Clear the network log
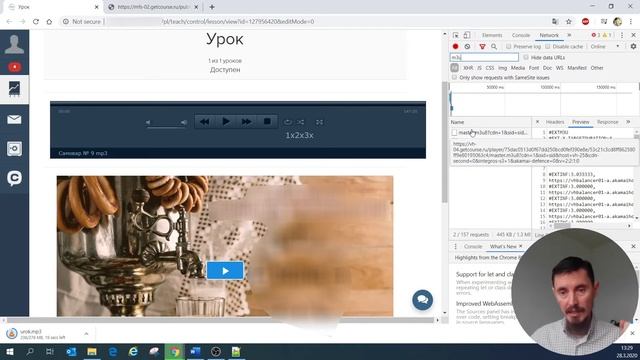Viewport: 640px width, 360px height. (467, 47)
